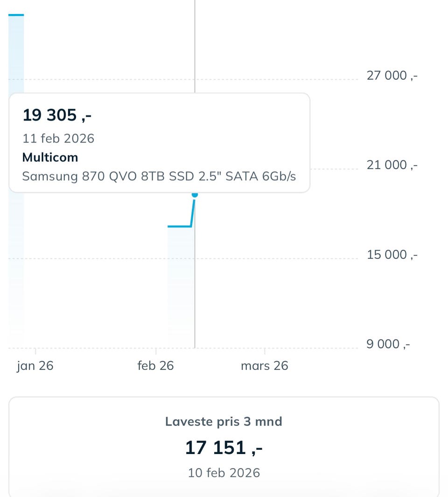Click the 17 151 ,- lowest price value
Screen dimensions: 448x497
pos(224,447)
